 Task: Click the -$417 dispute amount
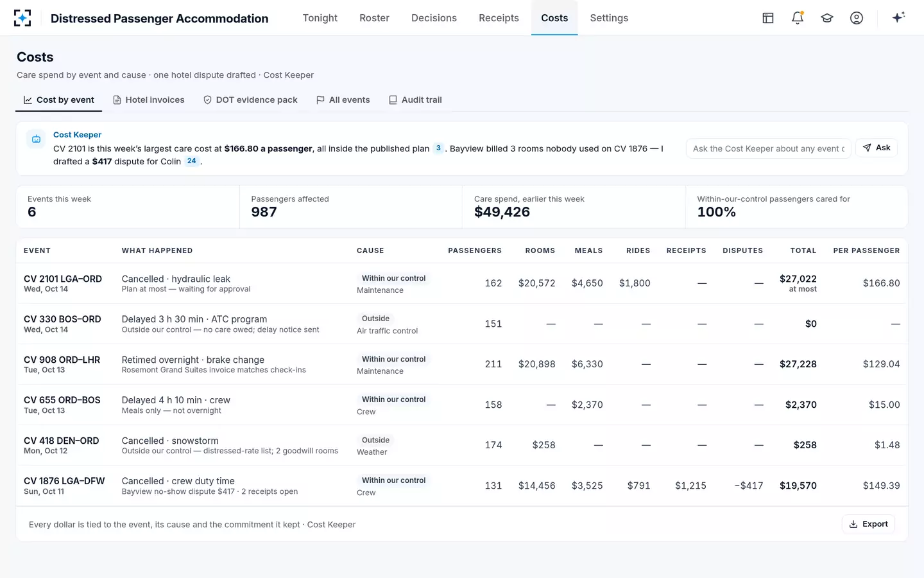(x=749, y=486)
